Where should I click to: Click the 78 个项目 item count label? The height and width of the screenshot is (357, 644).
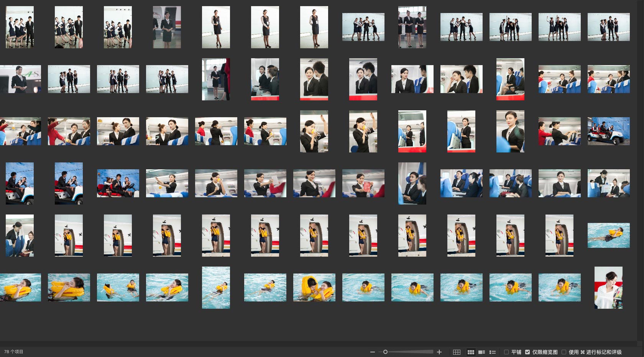tap(14, 352)
